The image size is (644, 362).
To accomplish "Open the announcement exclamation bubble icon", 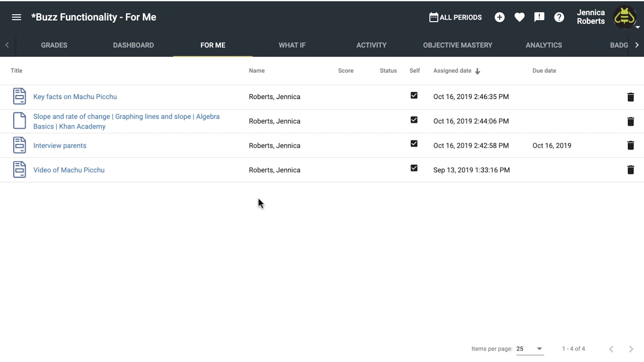I will coord(539,17).
